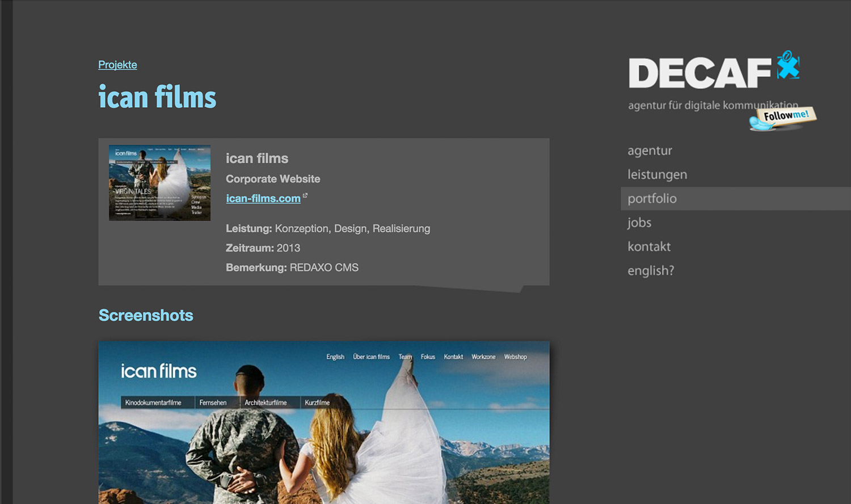Image resolution: width=851 pixels, height=504 pixels.
Task: Open the Projekte link
Action: click(x=117, y=65)
